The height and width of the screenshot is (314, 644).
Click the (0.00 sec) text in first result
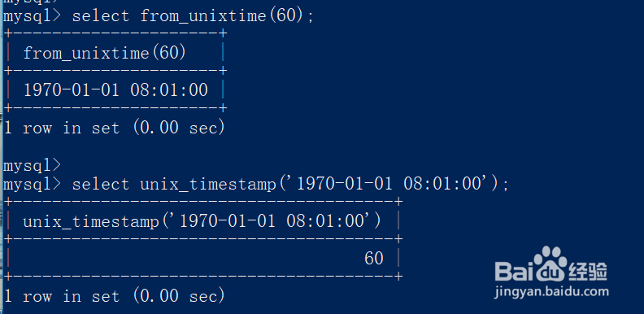(179, 128)
